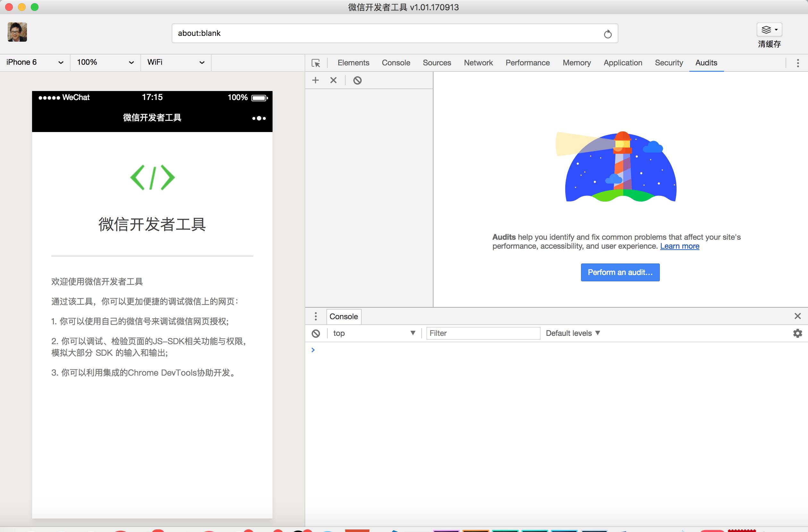The image size is (808, 532).
Task: Click the console Filter input field
Action: (483, 333)
